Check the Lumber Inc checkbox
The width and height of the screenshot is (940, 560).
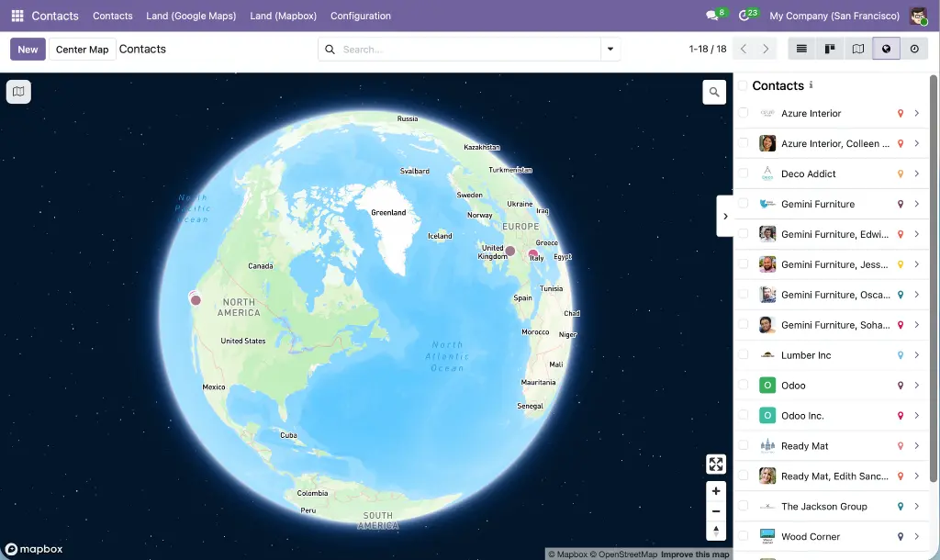(x=744, y=354)
